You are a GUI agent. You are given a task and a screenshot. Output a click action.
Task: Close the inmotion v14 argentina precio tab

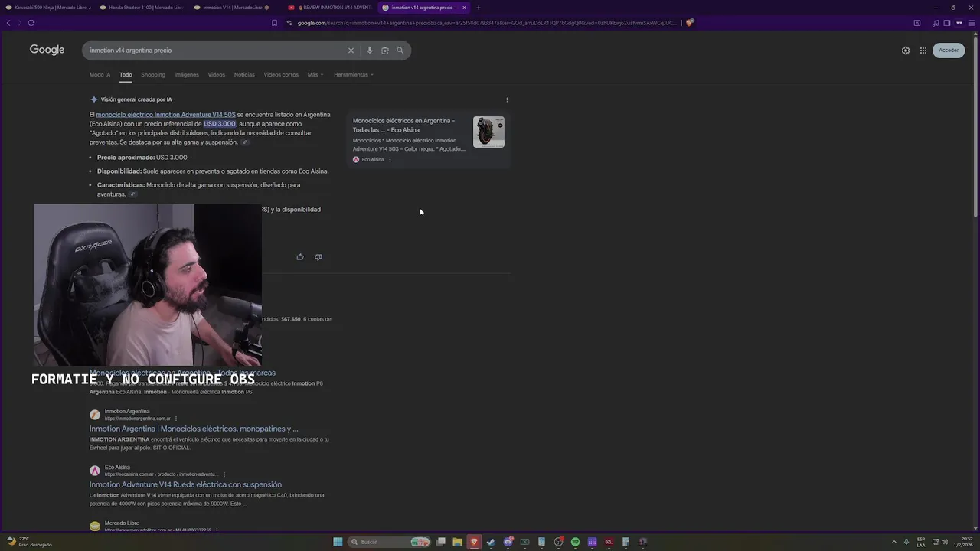pyautogui.click(x=464, y=8)
